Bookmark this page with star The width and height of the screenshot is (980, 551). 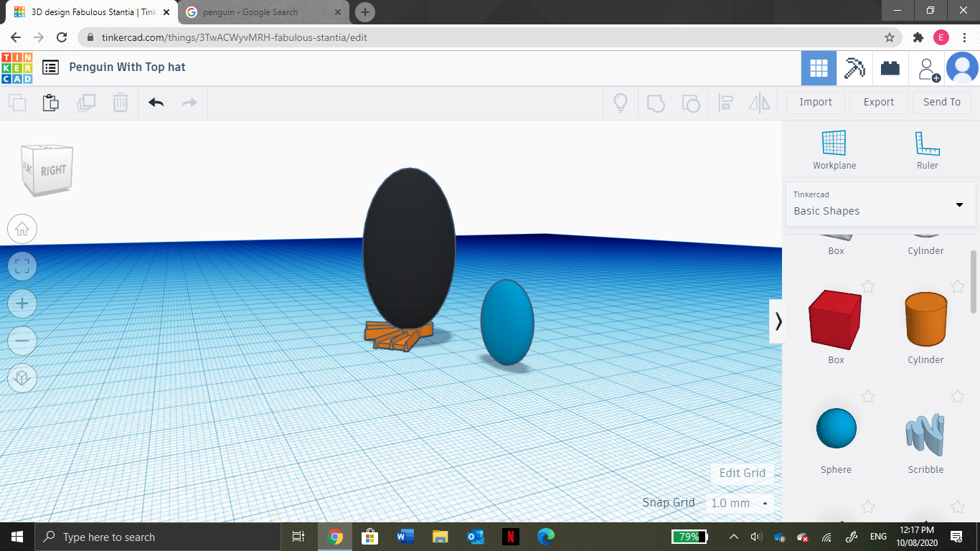(890, 37)
